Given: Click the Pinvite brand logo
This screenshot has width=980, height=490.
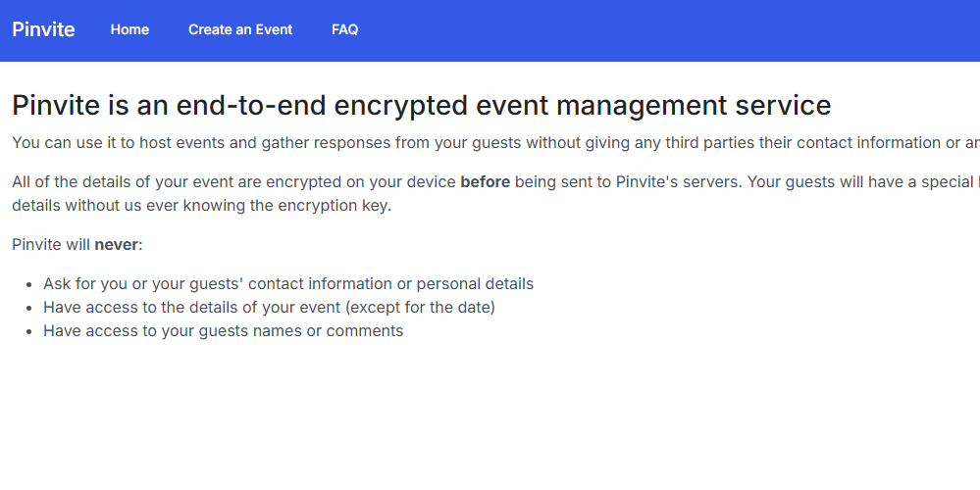Looking at the screenshot, I should (x=43, y=29).
